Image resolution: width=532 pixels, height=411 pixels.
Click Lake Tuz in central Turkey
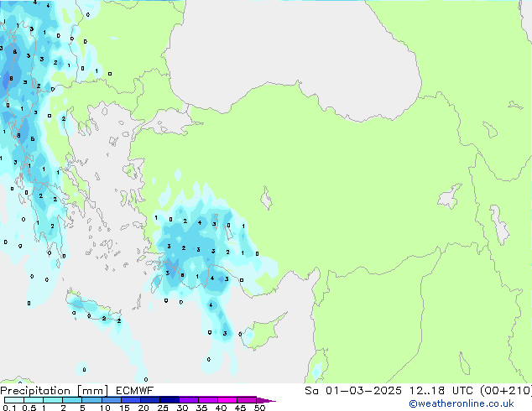click(267, 199)
